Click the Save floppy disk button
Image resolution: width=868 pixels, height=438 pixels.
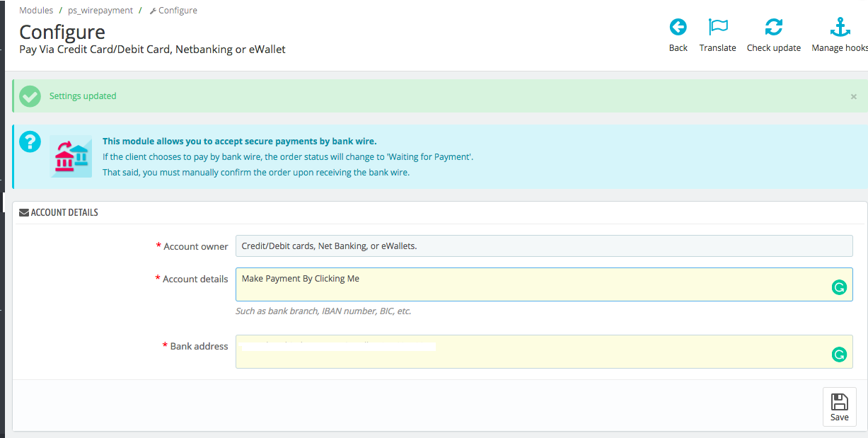point(839,407)
